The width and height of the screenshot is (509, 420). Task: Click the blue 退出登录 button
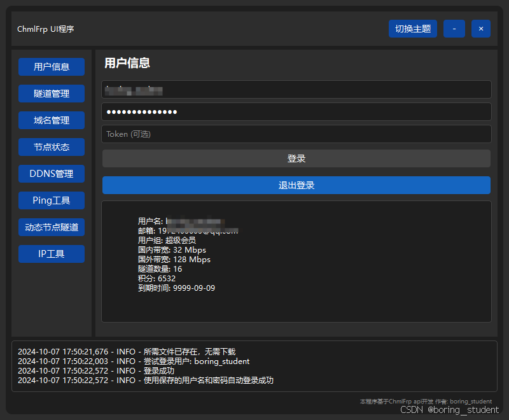[x=296, y=185]
